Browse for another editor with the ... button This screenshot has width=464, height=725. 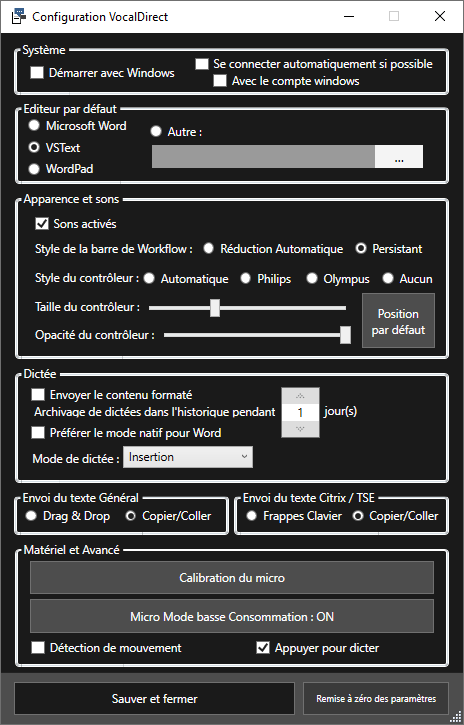pos(399,157)
